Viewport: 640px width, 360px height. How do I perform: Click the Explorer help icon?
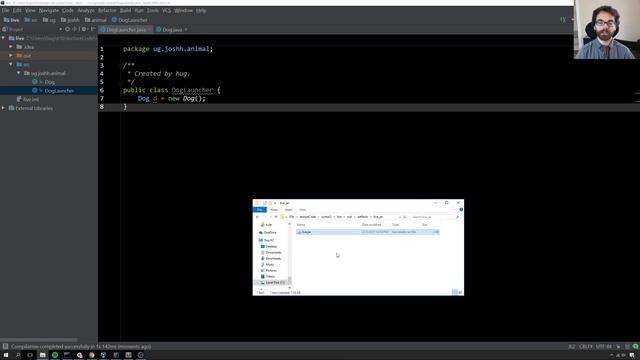(461, 210)
